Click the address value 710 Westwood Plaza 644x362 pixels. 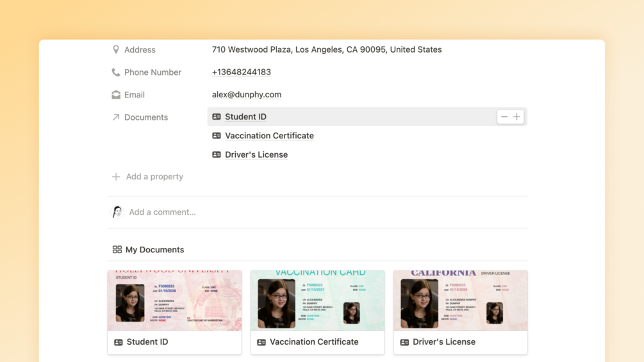tap(327, 50)
